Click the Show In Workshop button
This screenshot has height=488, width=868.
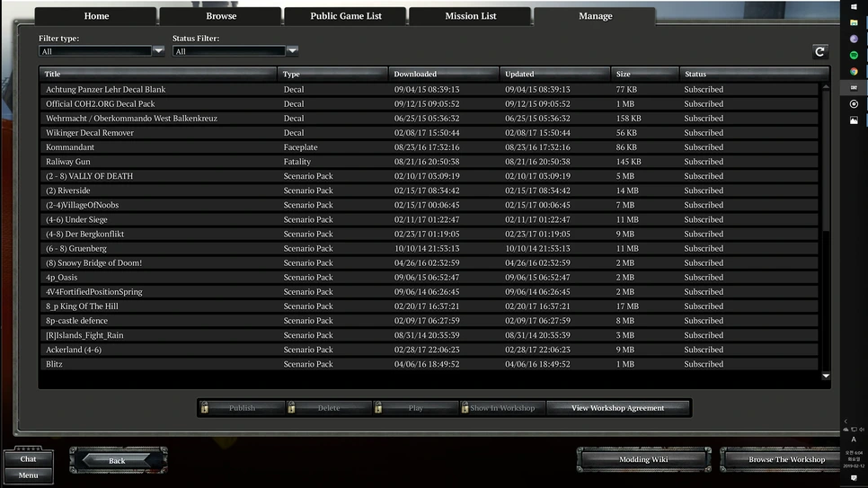502,408
